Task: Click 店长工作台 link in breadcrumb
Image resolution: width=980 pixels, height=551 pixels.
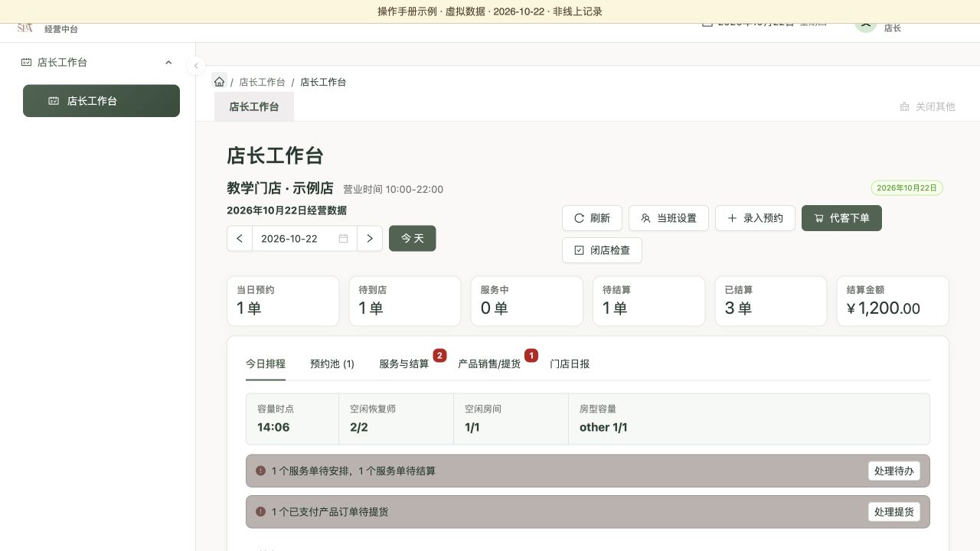Action: coord(262,82)
